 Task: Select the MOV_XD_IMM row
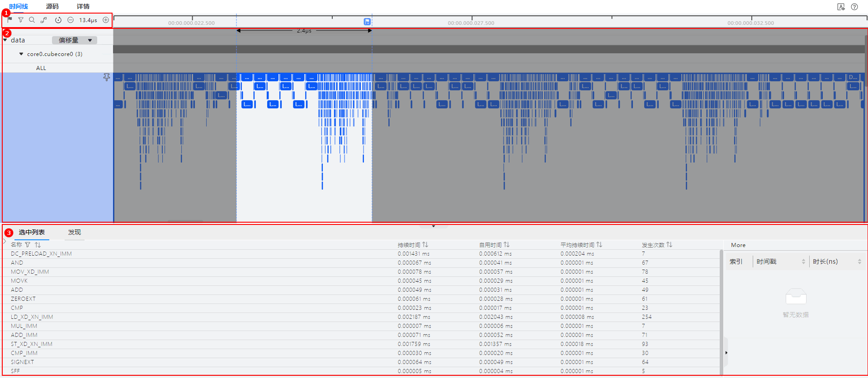pos(361,272)
